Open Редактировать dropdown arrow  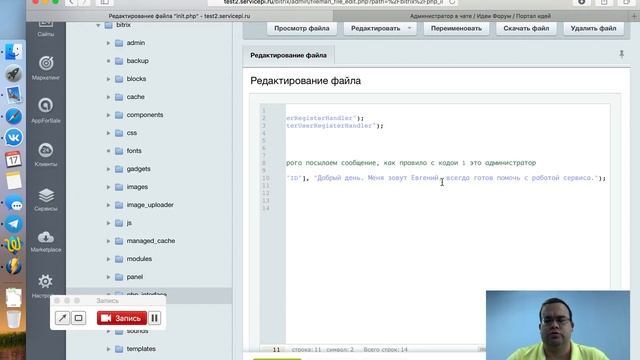[409, 28]
